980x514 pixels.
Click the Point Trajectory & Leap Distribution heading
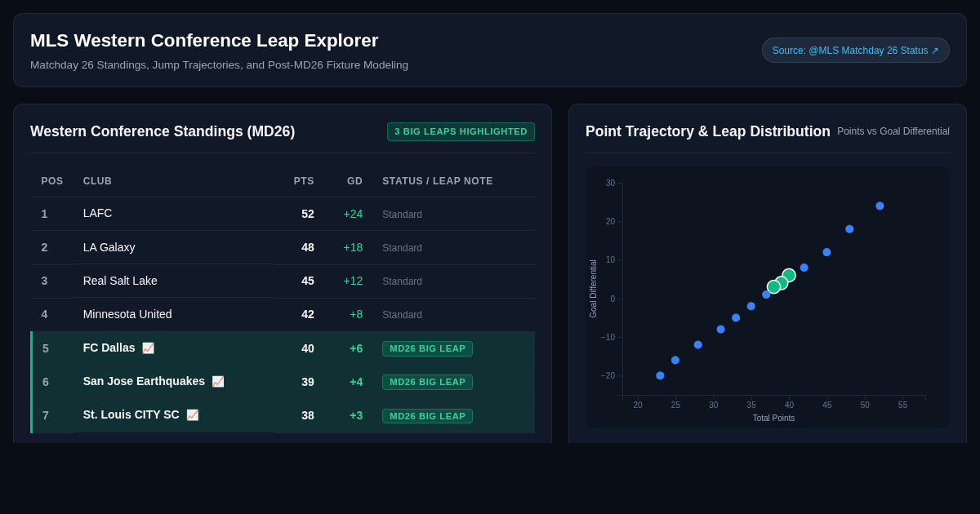pyautogui.click(x=708, y=131)
